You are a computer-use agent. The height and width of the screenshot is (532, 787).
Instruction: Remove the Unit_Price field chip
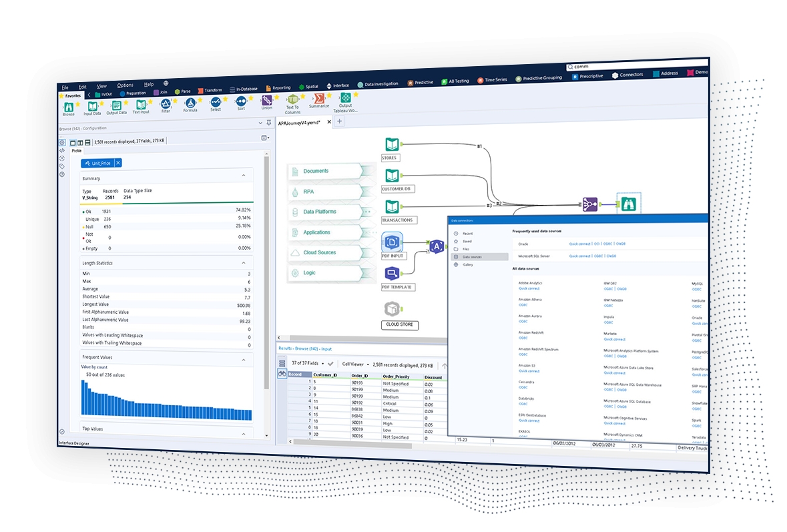(118, 163)
